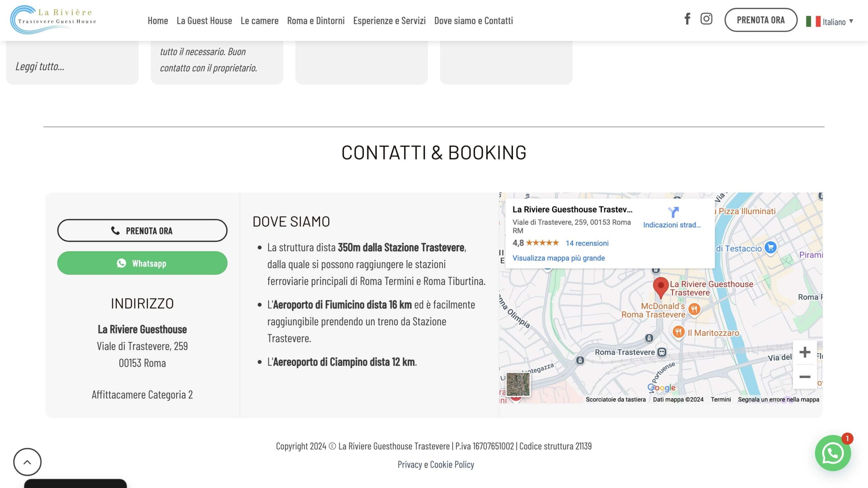The height and width of the screenshot is (488, 868).
Task: Click the PRENOTA ORA button in the header
Action: click(x=761, y=20)
